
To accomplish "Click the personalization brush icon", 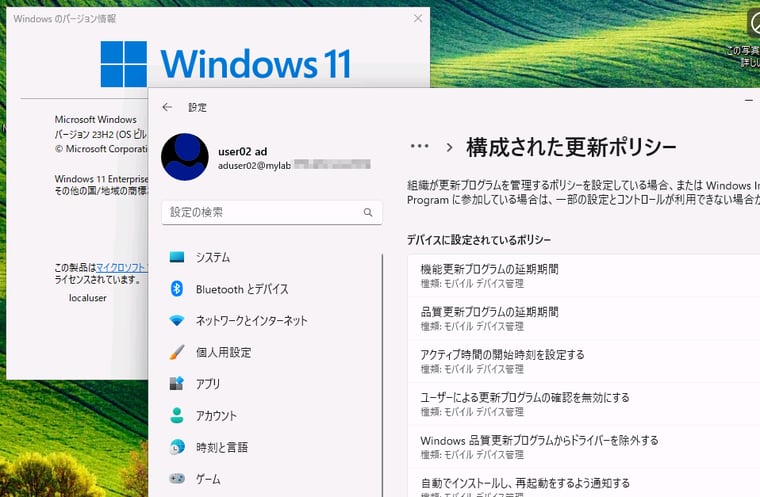I will [x=177, y=352].
